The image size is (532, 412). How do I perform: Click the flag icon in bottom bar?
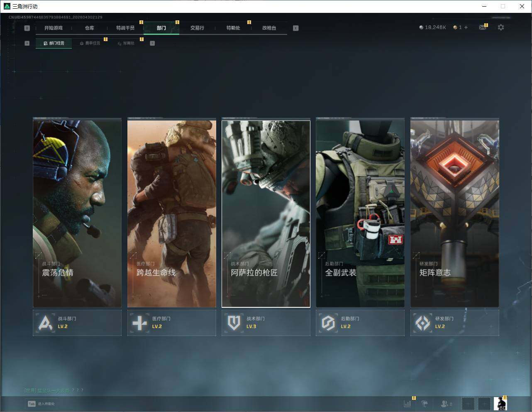pos(425,403)
